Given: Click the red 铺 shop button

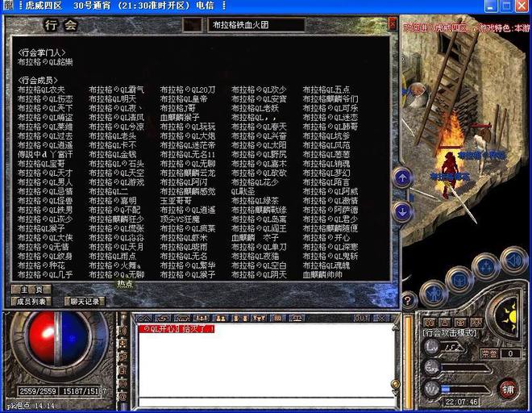Looking at the screenshot, I should (508, 390).
